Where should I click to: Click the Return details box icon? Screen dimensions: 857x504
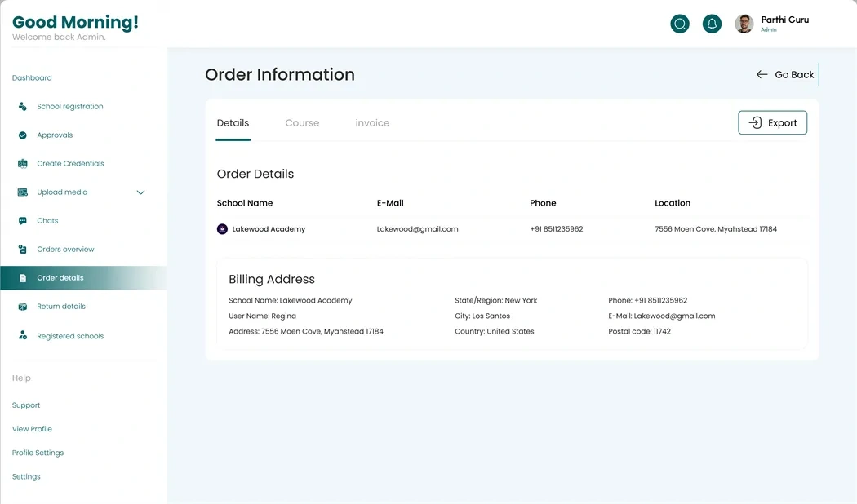[22, 307]
